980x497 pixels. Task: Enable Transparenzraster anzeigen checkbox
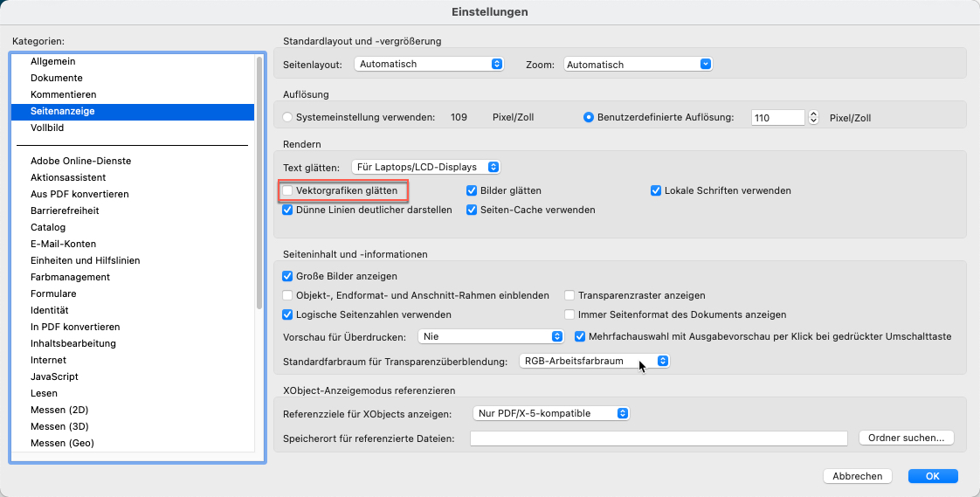[569, 295]
